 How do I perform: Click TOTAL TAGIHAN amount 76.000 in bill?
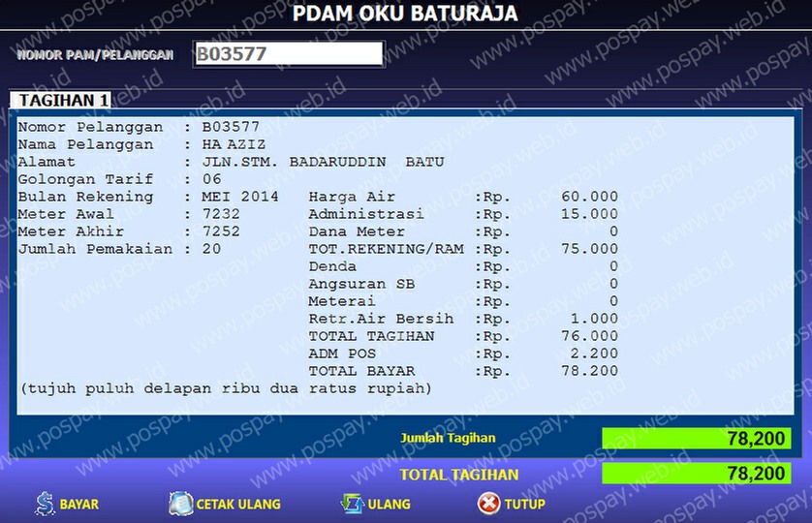(x=589, y=336)
